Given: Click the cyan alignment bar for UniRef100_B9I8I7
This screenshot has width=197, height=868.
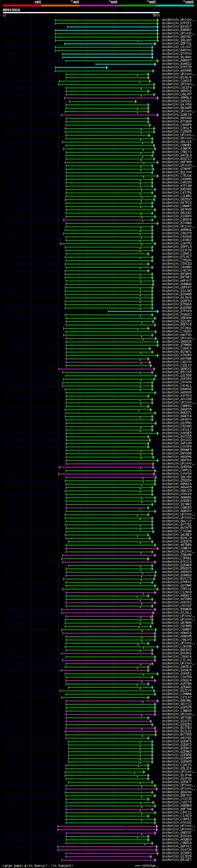Looking at the screenshot, I should click(113, 27).
